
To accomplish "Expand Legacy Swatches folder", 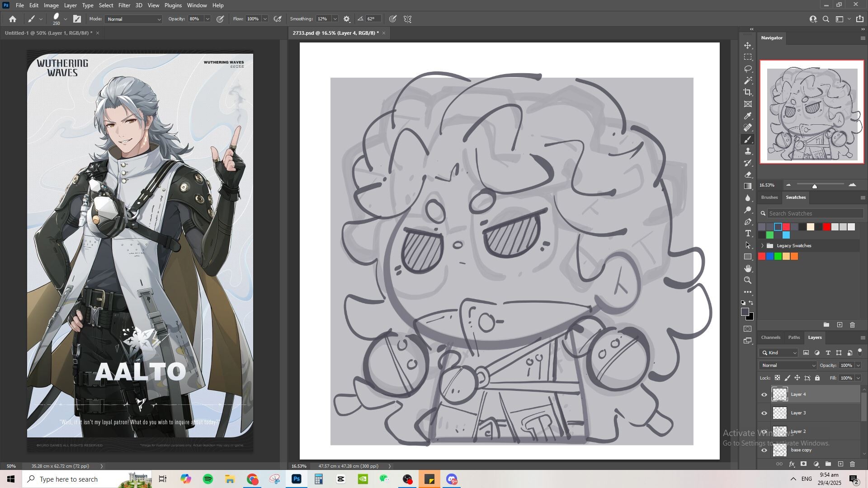I will coord(763,246).
